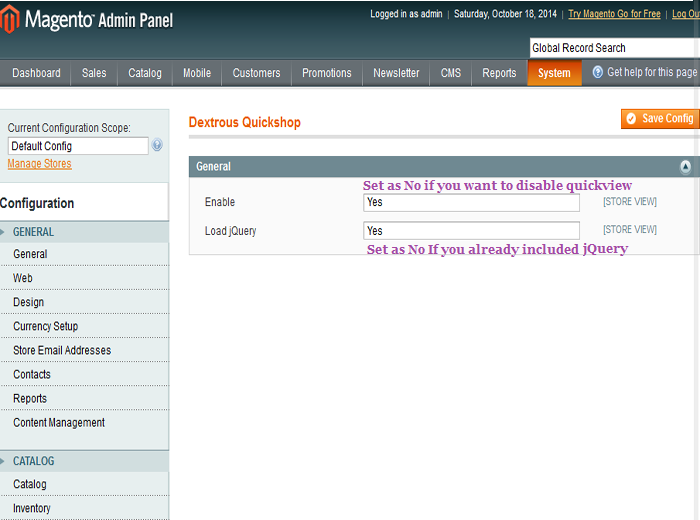Click the Enable field label
This screenshot has height=520, width=700.
click(220, 202)
